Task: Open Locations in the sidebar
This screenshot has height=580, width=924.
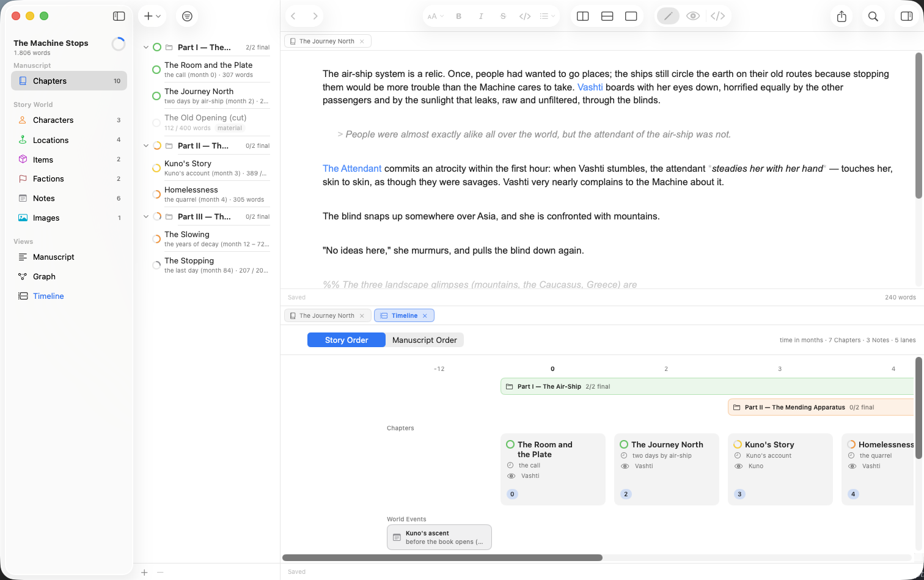Action: 69,140
